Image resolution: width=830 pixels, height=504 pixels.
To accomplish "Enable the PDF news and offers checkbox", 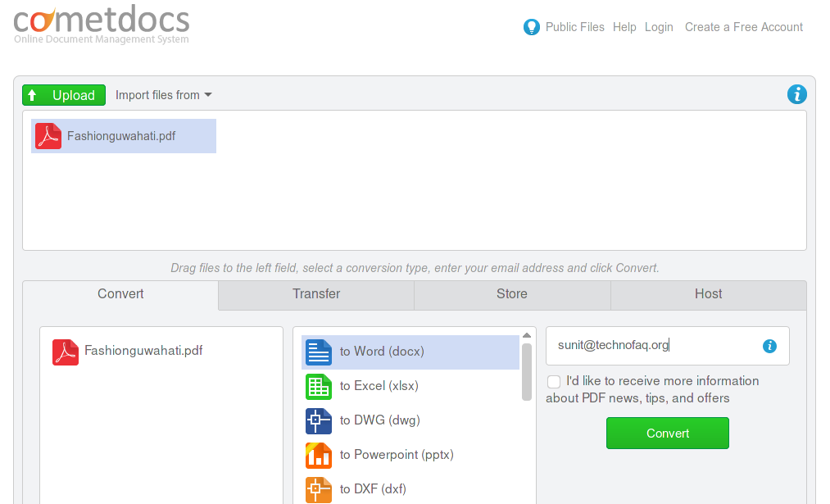I will (x=554, y=382).
